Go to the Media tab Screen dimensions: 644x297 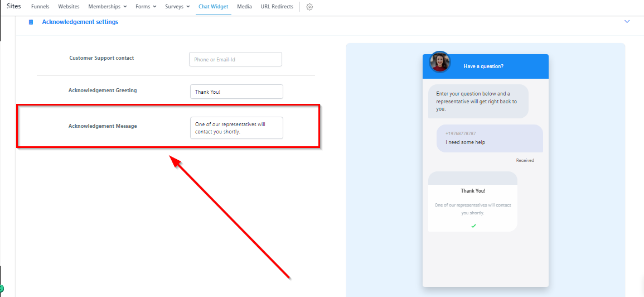click(x=244, y=7)
